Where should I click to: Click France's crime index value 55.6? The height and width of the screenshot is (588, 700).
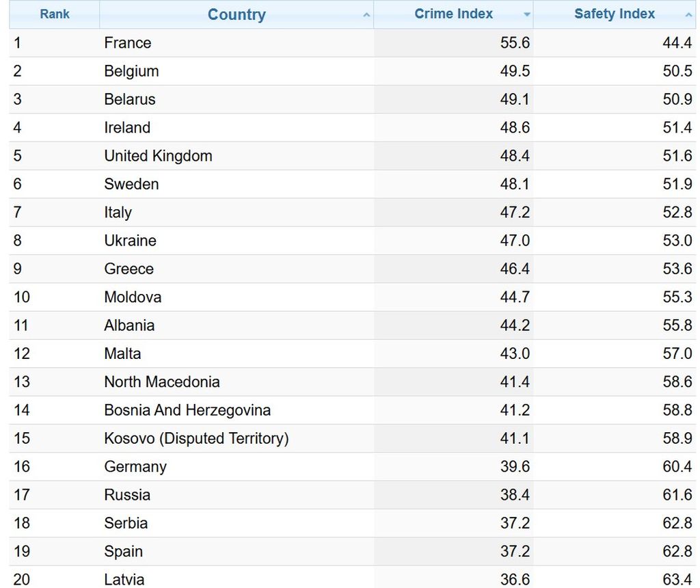(x=515, y=43)
